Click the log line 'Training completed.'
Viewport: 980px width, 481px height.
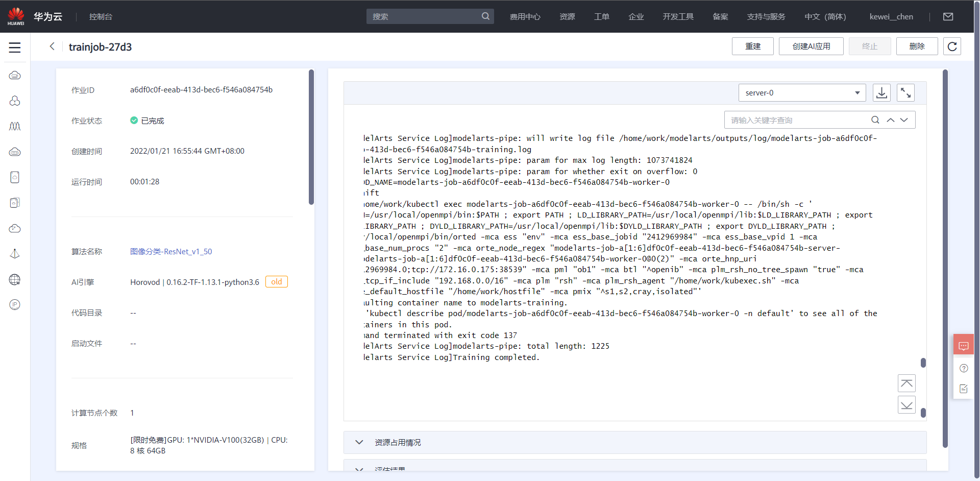(452, 357)
